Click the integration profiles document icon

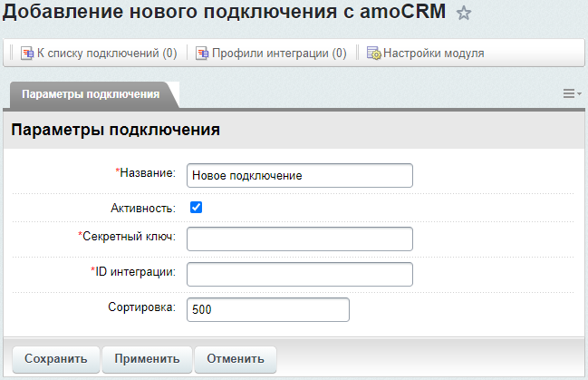tap(202, 54)
